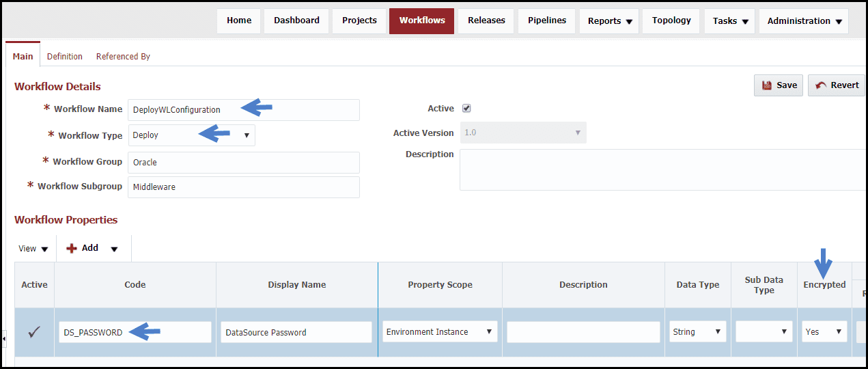Toggle the Active checkbox
868x369 pixels.
(466, 108)
